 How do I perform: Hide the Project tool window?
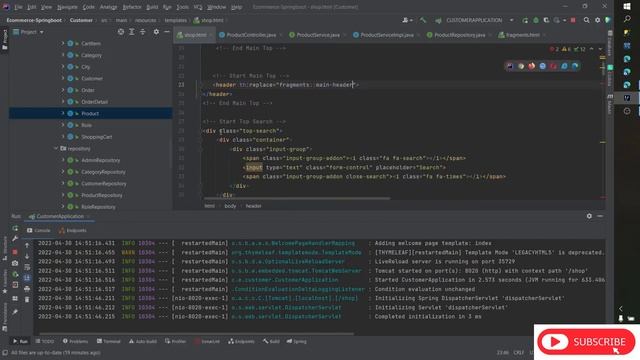pos(167,31)
